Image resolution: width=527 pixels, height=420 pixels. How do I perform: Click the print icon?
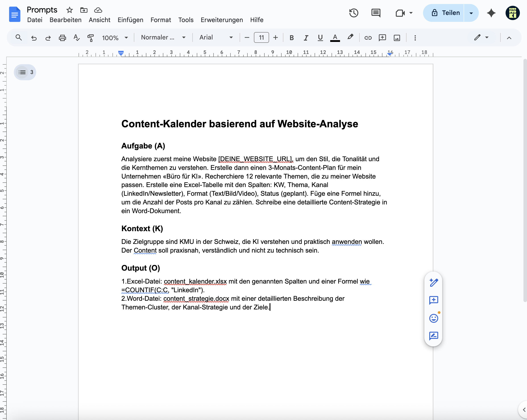pos(62,38)
